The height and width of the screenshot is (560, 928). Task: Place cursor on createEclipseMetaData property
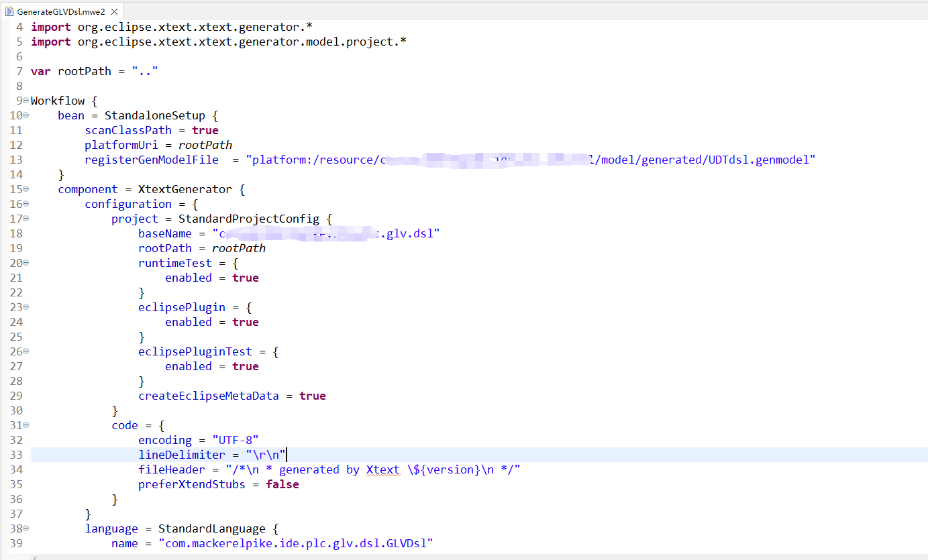coord(208,396)
